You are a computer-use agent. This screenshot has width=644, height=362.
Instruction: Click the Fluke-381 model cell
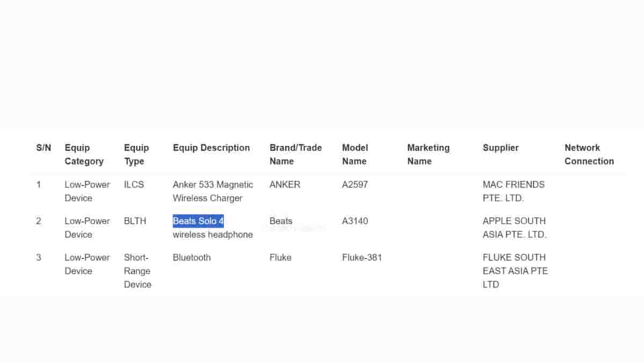[x=362, y=257]
